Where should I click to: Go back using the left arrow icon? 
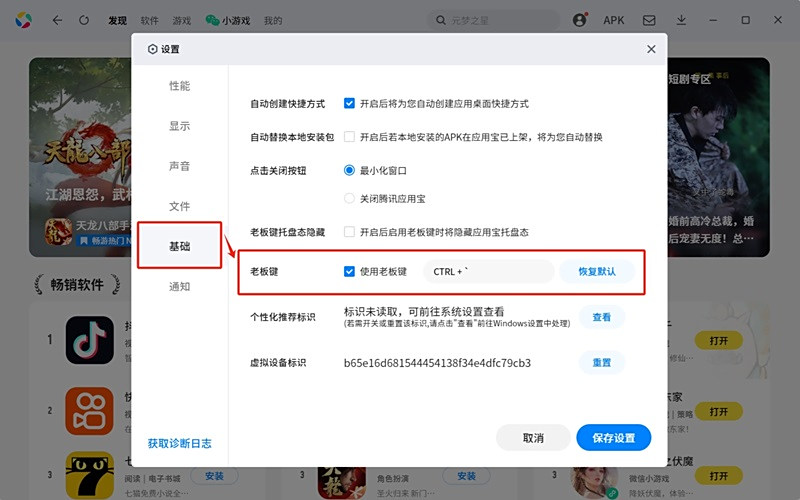(x=57, y=20)
